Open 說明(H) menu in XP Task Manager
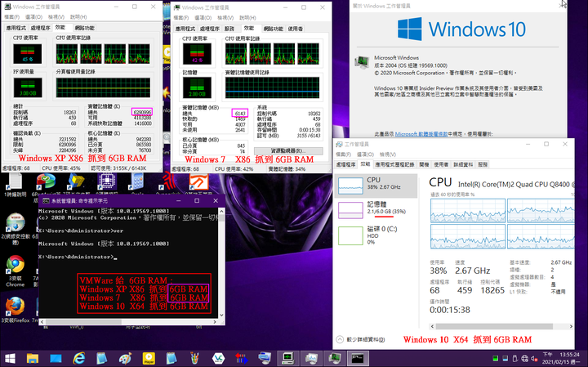The width and height of the screenshot is (588, 367). [x=78, y=17]
